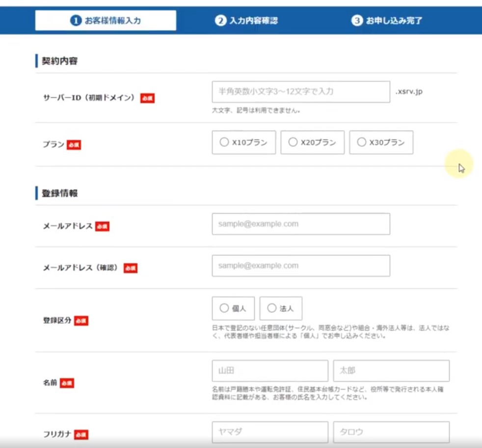Choose the X10プラン radio option
Viewport: 482px width, 448px height.
point(244,142)
